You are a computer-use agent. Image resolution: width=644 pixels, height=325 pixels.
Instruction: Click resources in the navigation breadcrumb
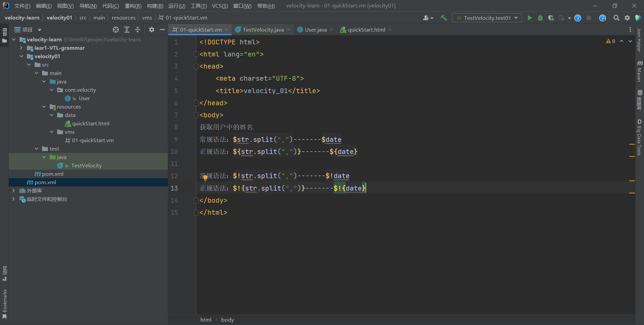[123, 18]
